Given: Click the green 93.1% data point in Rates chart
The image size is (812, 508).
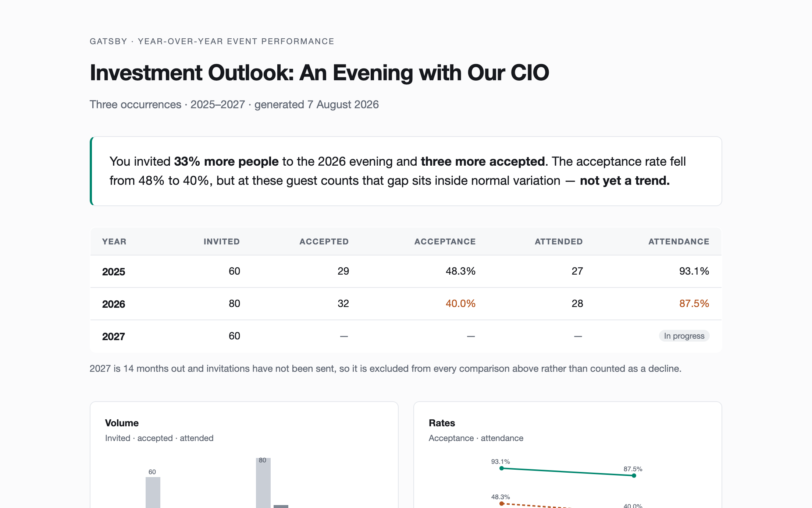Looking at the screenshot, I should (502, 468).
